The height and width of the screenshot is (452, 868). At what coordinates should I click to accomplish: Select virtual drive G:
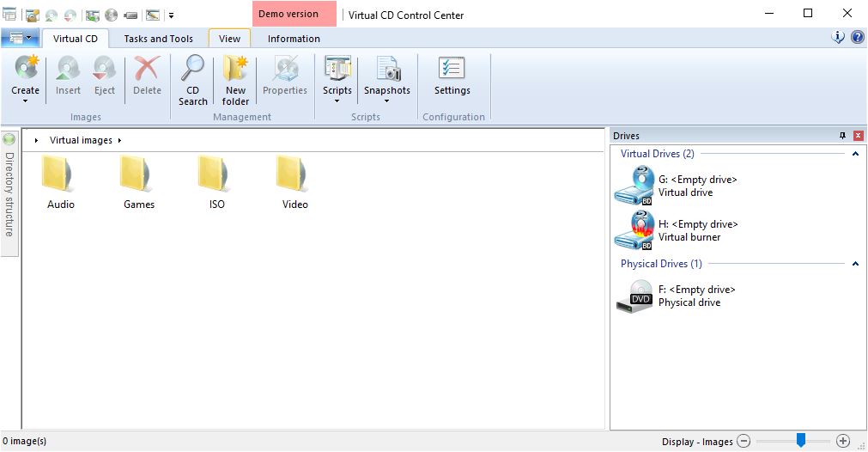click(677, 186)
